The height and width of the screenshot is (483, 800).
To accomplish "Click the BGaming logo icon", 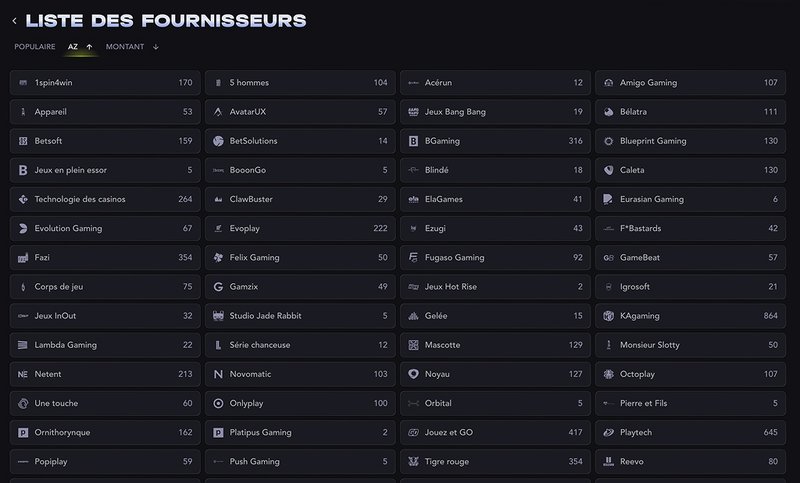I will tap(413, 141).
